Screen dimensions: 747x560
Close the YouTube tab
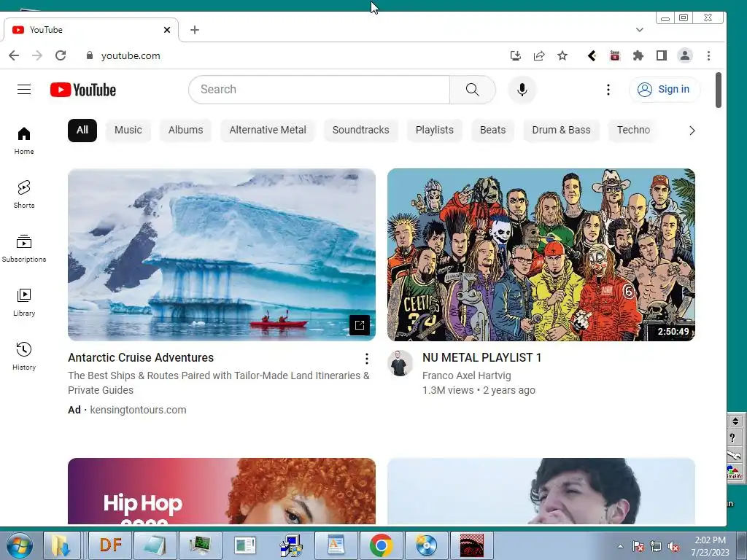coord(167,30)
